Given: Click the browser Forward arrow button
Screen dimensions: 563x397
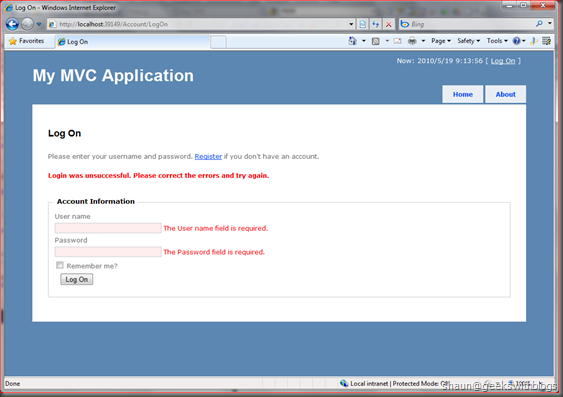Looking at the screenshot, I should point(27,24).
